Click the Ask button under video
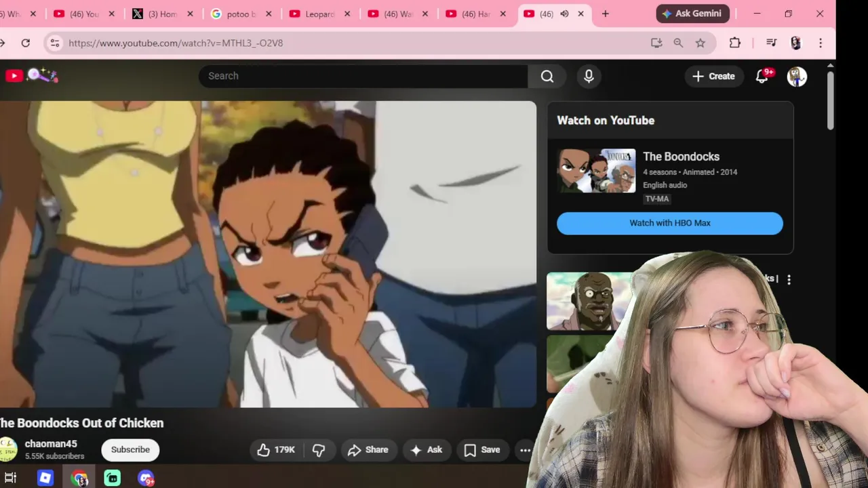 427,450
